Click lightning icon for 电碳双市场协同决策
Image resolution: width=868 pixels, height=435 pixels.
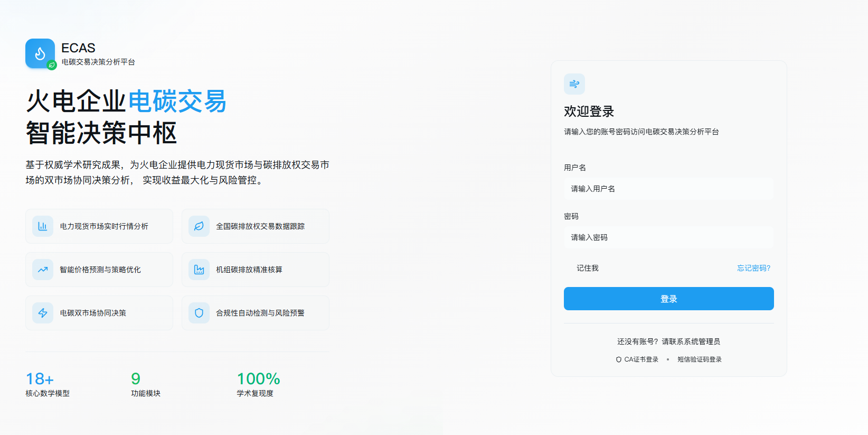[43, 313]
